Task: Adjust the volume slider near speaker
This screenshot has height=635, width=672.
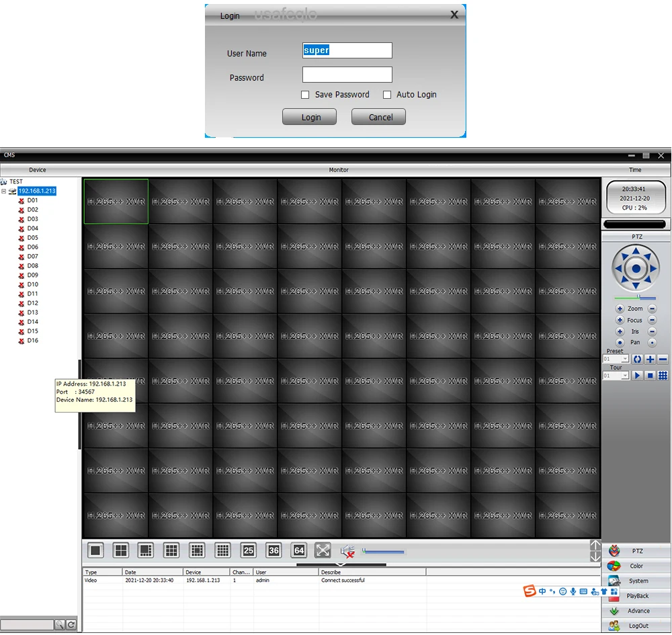Action: click(383, 552)
